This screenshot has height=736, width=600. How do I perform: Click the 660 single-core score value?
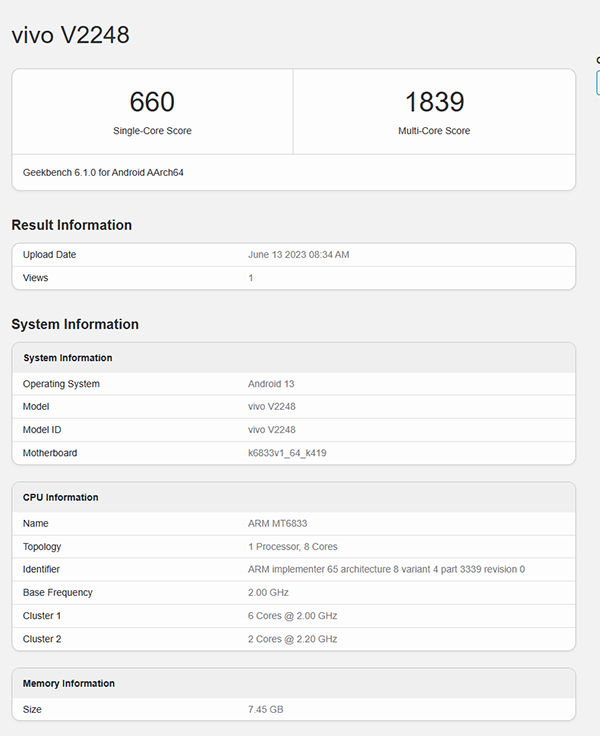click(152, 102)
